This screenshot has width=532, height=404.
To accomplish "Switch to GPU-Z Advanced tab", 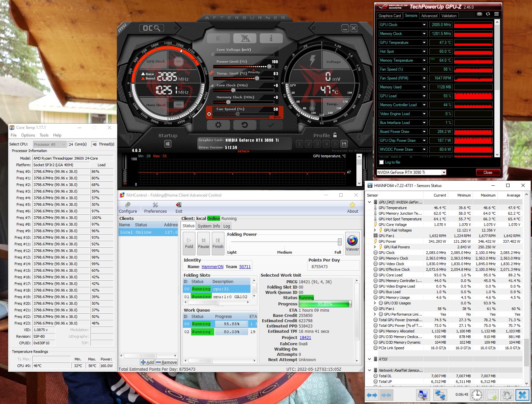I will click(x=429, y=16).
